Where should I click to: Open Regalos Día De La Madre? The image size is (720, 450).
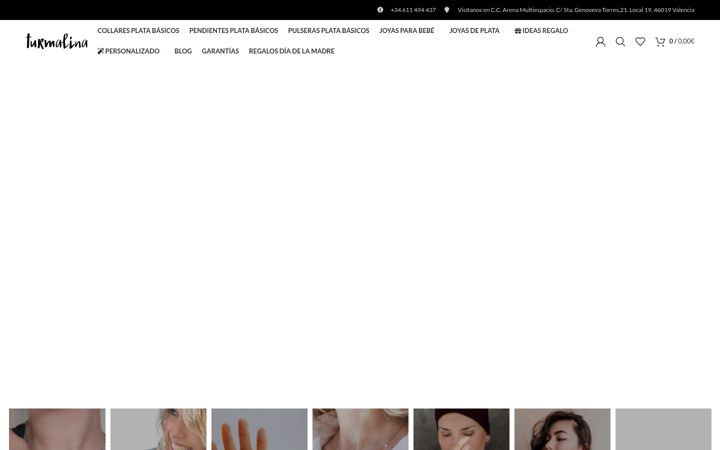tap(292, 51)
